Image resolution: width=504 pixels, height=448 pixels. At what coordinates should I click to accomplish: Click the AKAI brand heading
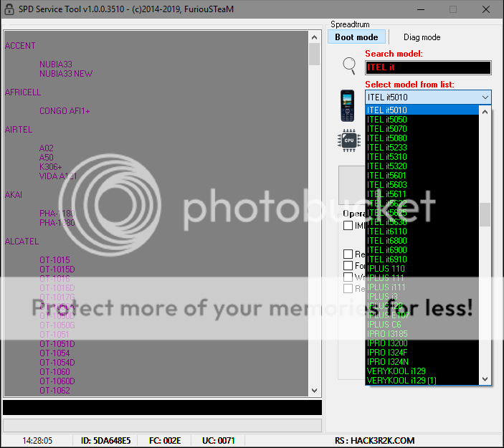[x=14, y=195]
